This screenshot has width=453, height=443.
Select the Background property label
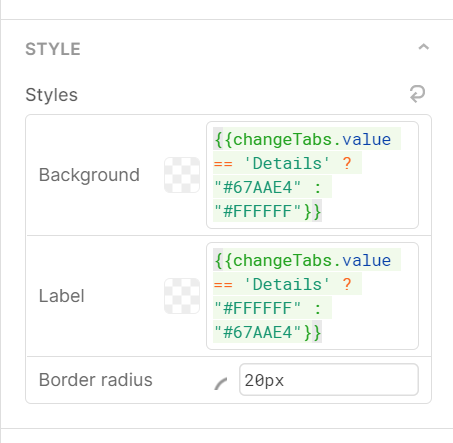[x=89, y=175]
